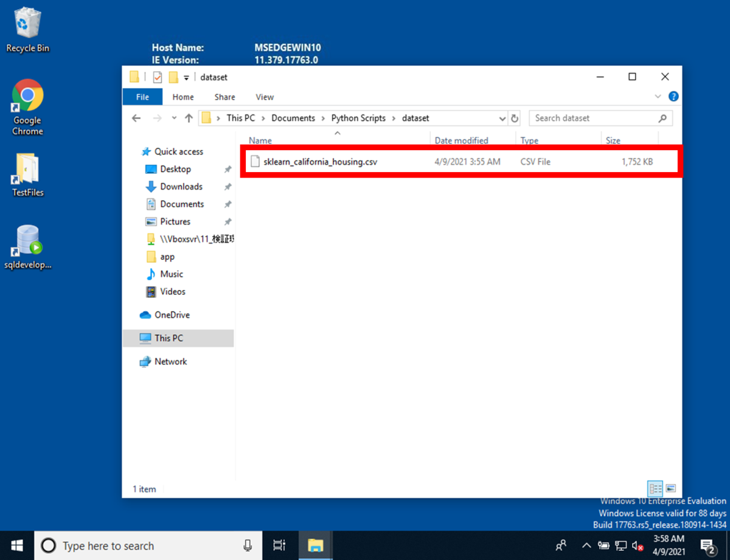
Task: Click the Forward navigation arrow
Action: [158, 118]
